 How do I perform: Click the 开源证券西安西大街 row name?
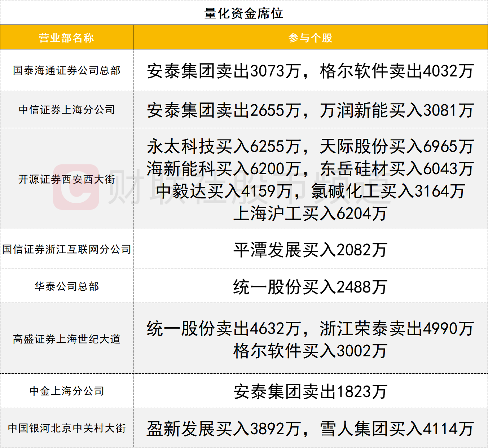click(x=67, y=179)
